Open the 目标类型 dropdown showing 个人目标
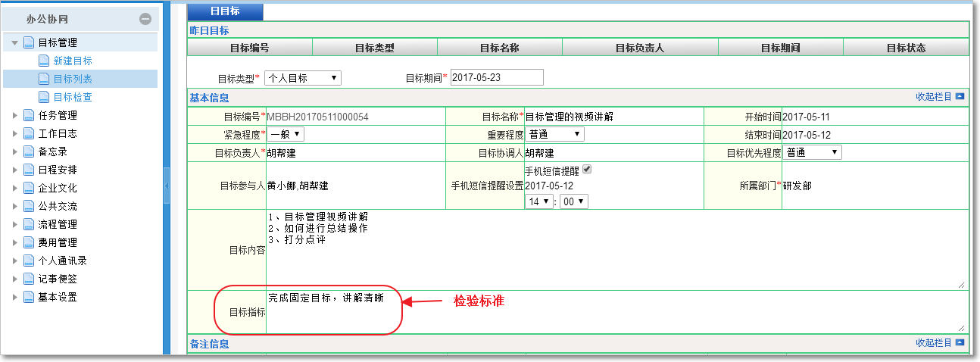The image size is (980, 362). tap(303, 78)
